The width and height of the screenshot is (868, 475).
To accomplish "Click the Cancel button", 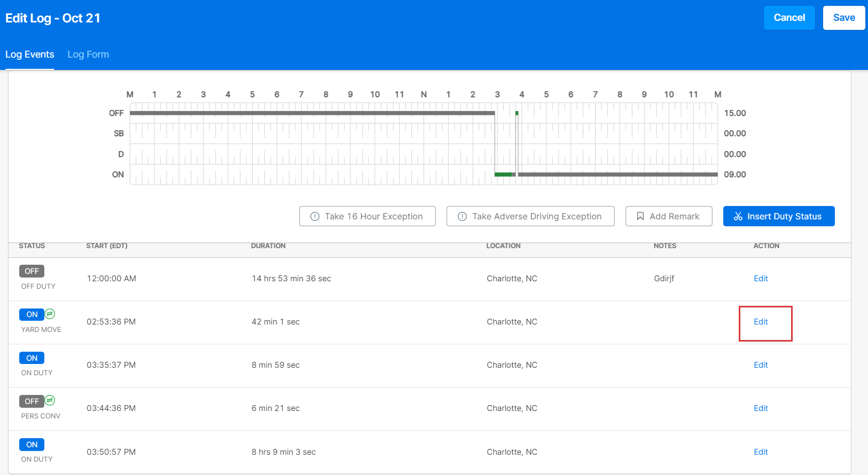I will pos(789,18).
